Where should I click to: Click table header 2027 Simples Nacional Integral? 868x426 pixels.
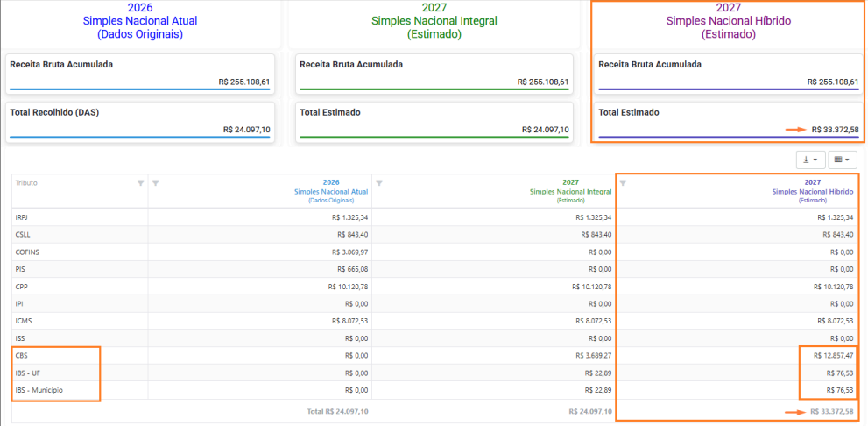tap(570, 191)
